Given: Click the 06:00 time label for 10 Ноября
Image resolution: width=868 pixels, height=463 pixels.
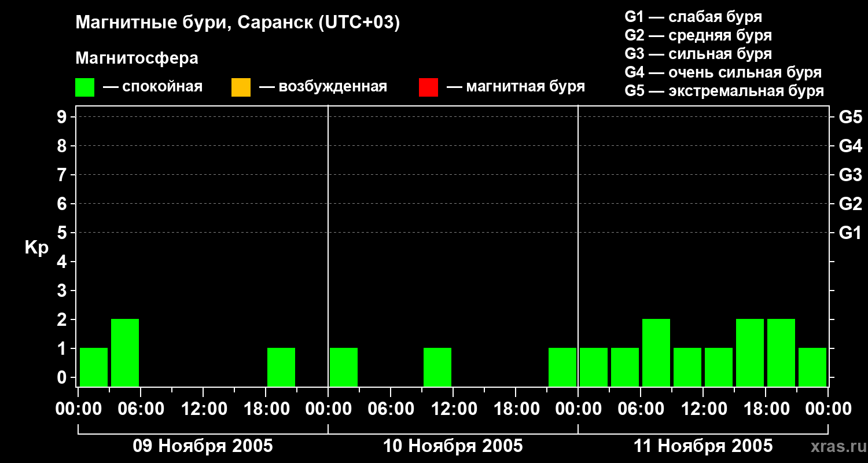Looking at the screenshot, I should (391, 409).
